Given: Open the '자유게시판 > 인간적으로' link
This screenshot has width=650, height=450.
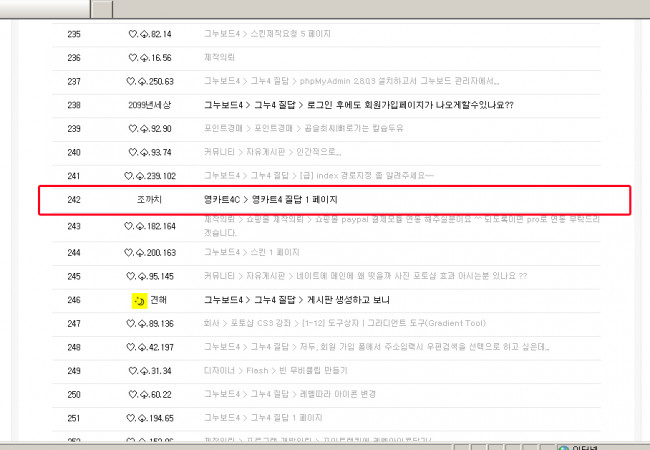Looking at the screenshot, I should (273, 152).
